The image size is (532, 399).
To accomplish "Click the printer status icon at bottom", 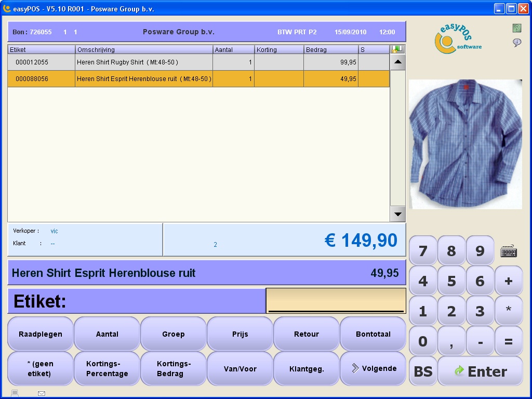I will 15,393.
